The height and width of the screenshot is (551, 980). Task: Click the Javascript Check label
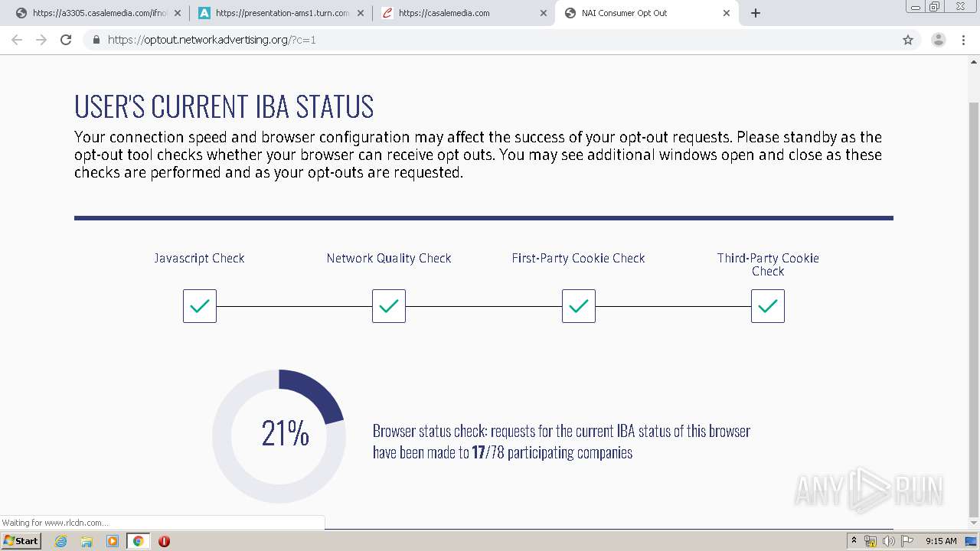[x=199, y=259]
